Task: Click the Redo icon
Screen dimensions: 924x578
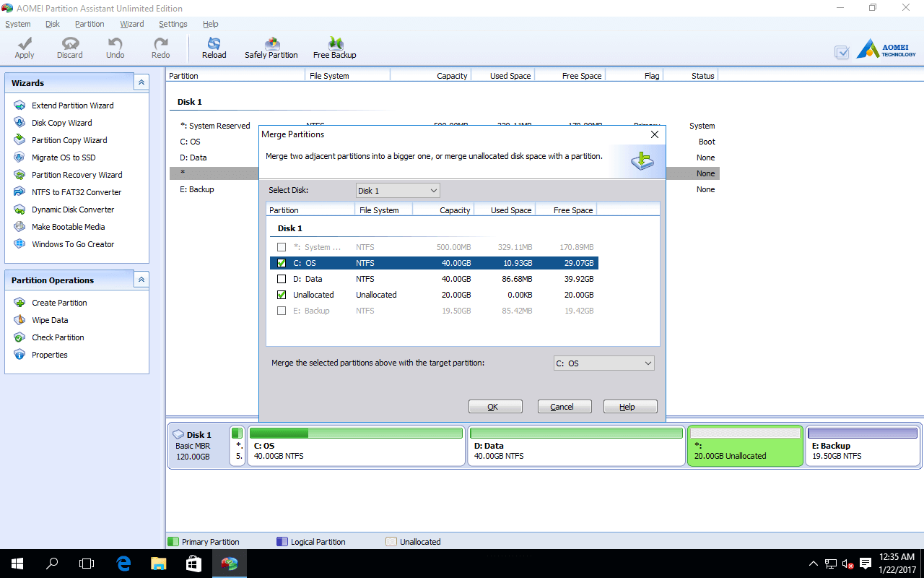Action: [x=160, y=48]
